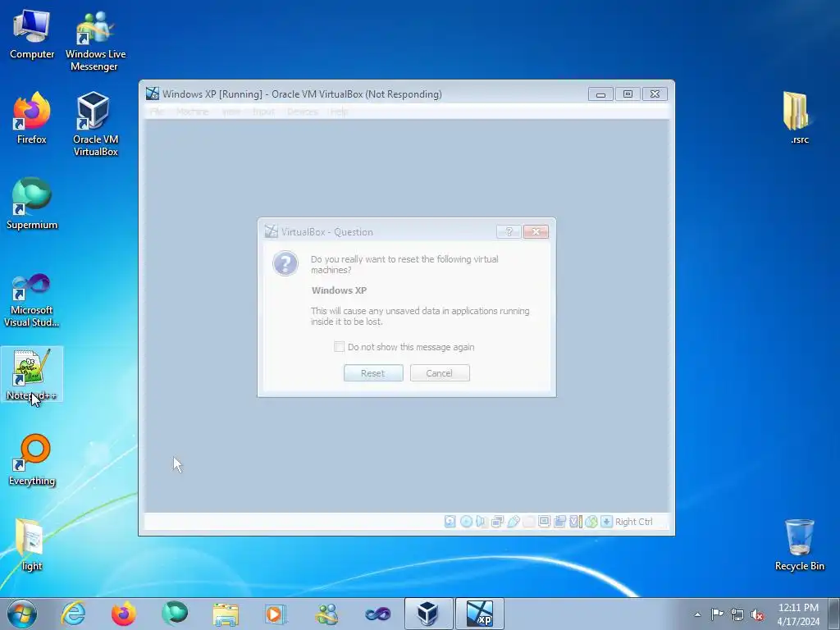The width and height of the screenshot is (840, 630).
Task: Select the Recycle Bin icon
Action: tap(799, 545)
